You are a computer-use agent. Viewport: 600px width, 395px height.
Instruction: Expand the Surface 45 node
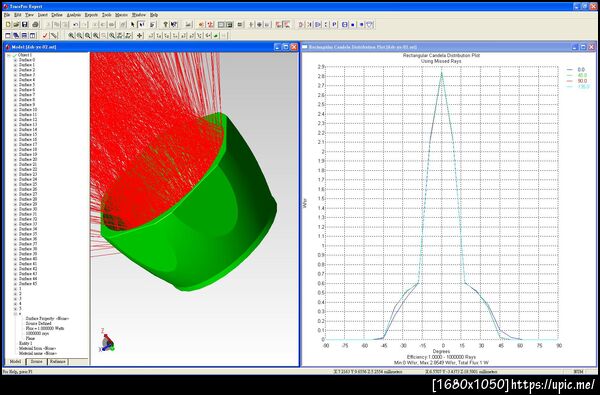15,284
